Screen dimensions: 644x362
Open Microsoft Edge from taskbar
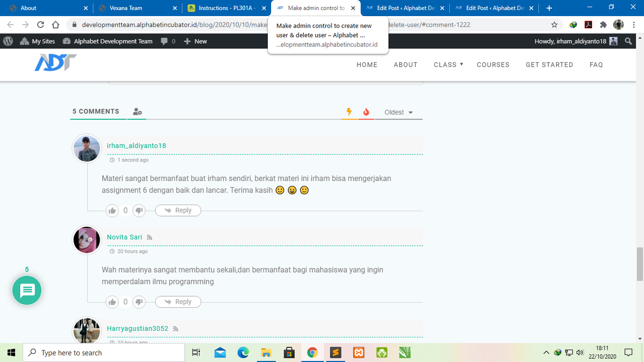(243, 352)
